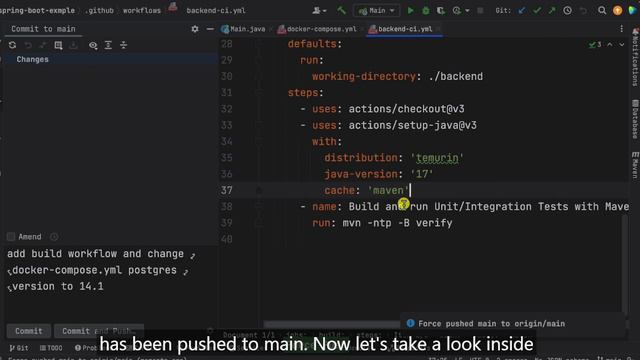Open the TODO tool window tab
The height and width of the screenshot is (360, 640).
point(51,348)
